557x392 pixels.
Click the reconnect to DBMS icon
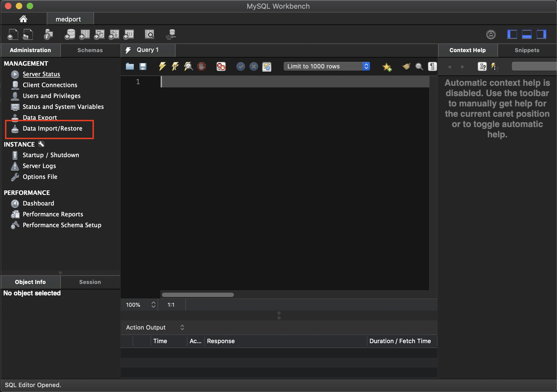pos(171,34)
